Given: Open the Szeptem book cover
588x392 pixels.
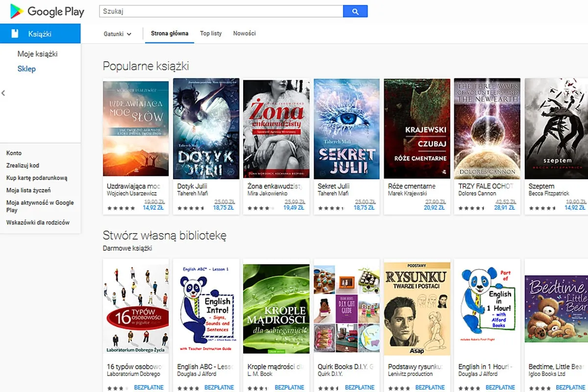Looking at the screenshot, I should coord(556,128).
